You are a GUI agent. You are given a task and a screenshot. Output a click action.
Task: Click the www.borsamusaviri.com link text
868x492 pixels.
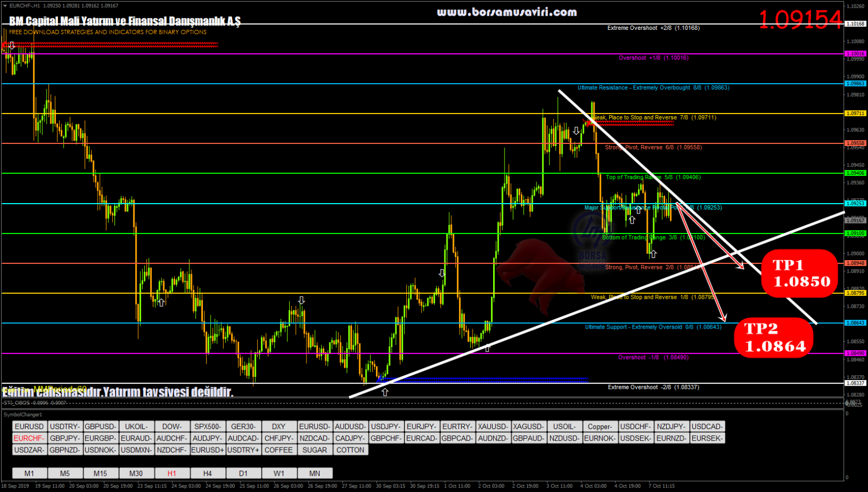(x=507, y=12)
